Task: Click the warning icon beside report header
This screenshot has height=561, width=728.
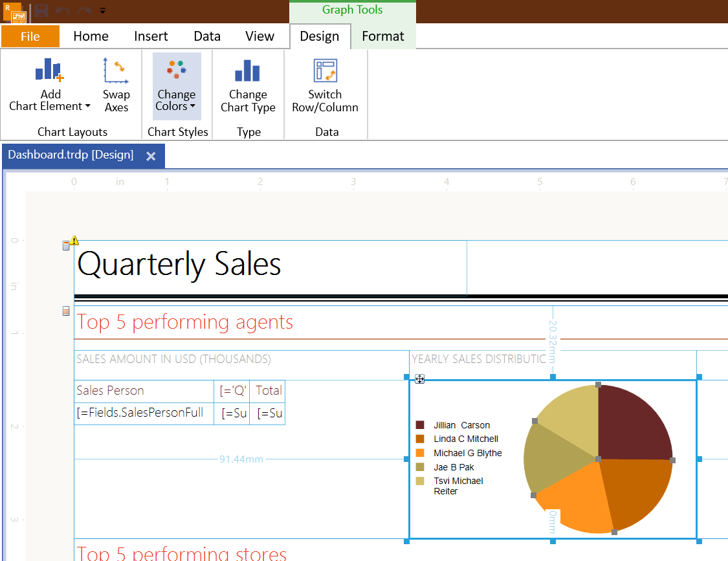Action: pos(74,241)
